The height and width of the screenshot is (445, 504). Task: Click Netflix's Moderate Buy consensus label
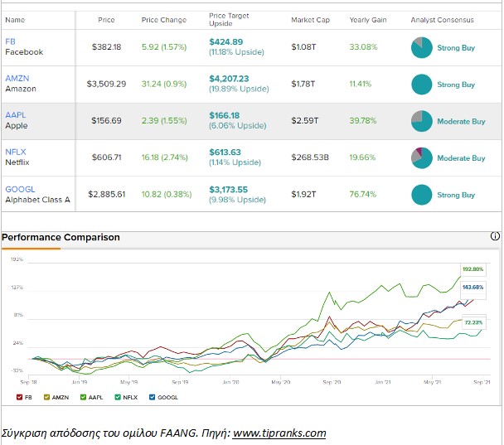[x=461, y=158]
